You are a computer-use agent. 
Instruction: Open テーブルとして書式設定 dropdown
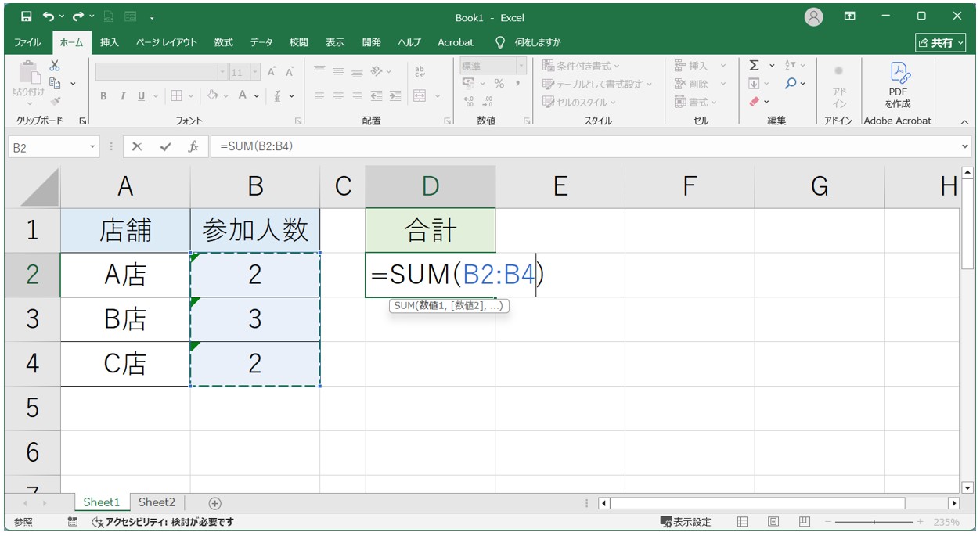pyautogui.click(x=597, y=84)
